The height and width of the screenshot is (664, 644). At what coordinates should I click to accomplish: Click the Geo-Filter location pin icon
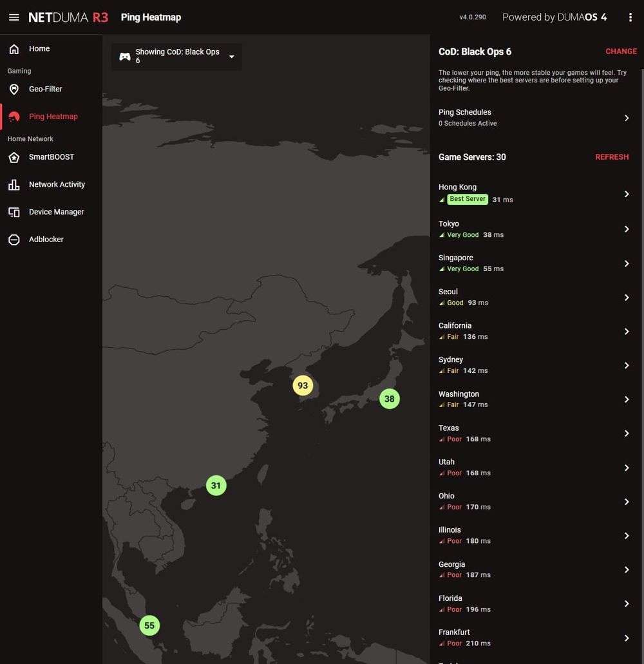(x=14, y=90)
